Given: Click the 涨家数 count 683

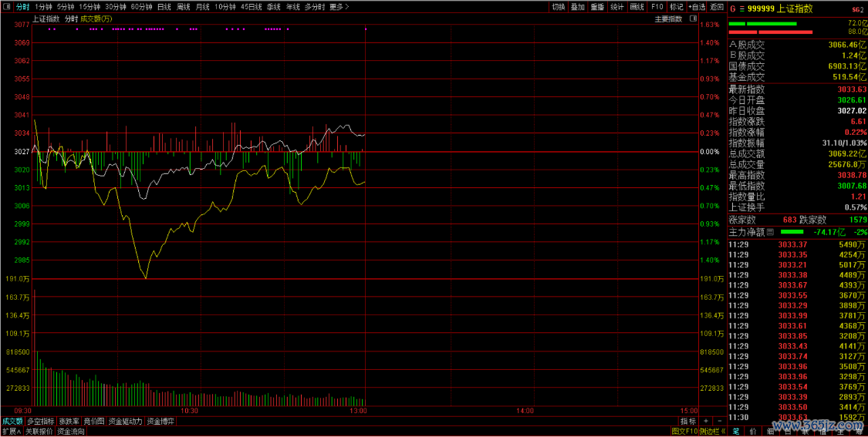Looking at the screenshot, I should tap(789, 220).
